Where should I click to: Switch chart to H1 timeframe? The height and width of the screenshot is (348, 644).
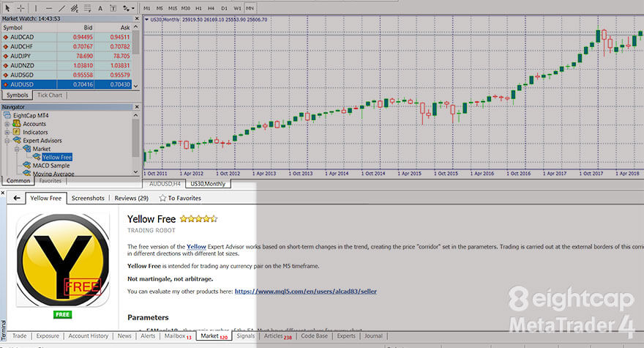point(199,8)
